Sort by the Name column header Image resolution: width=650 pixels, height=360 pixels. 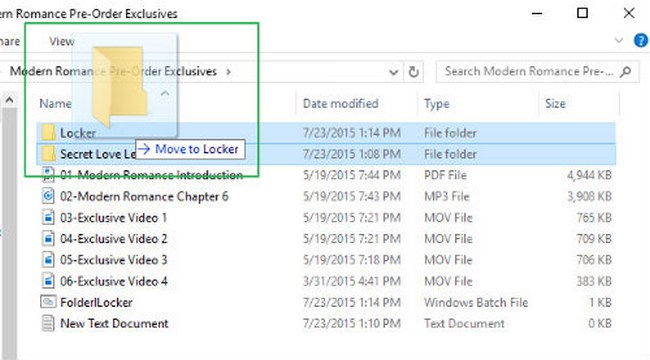click(x=55, y=104)
